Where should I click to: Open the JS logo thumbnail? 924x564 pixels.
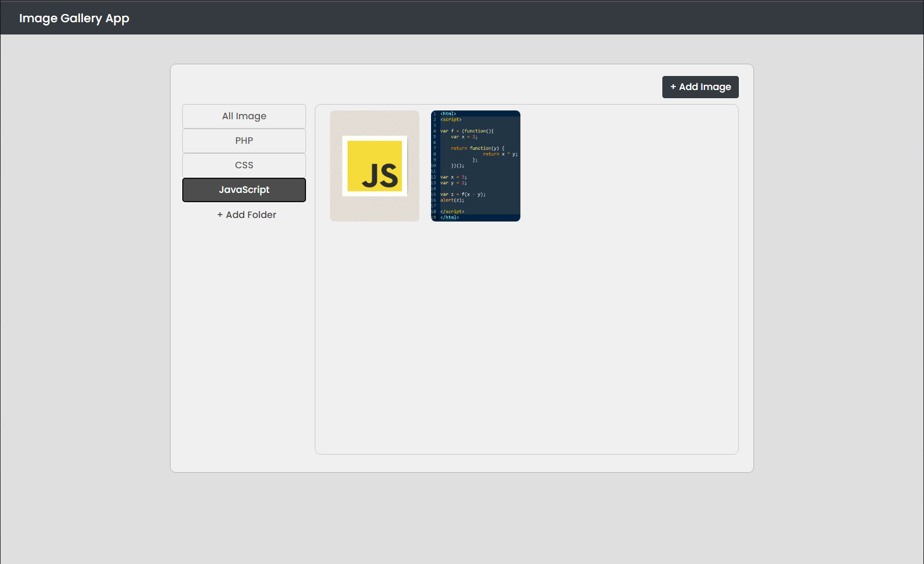pyautogui.click(x=374, y=166)
